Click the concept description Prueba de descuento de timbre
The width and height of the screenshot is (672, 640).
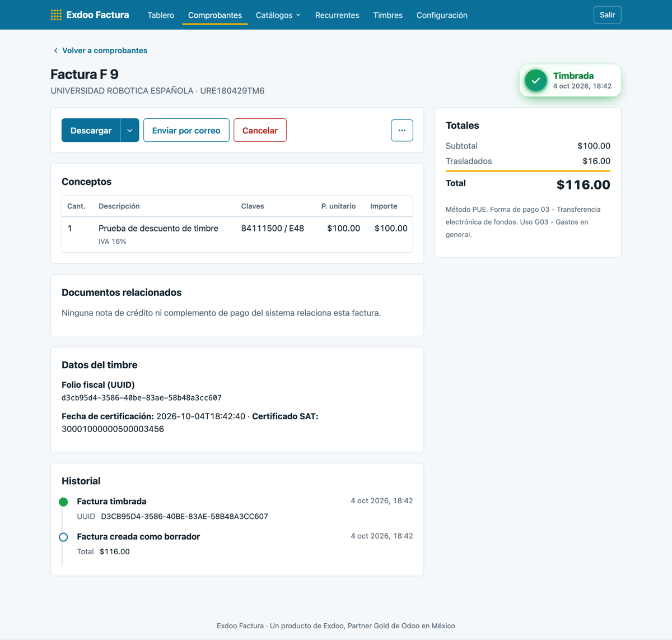(158, 228)
